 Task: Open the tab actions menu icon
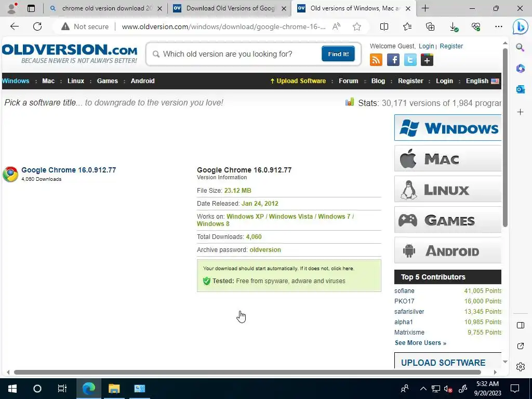click(31, 8)
